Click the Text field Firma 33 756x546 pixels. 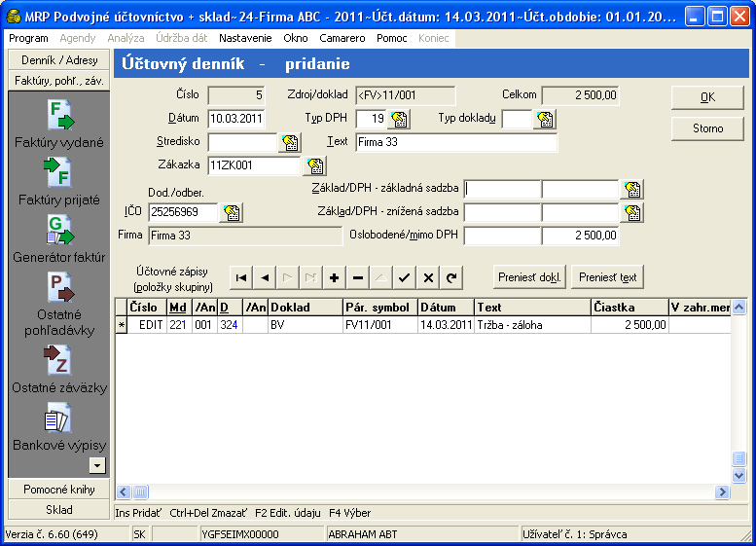(x=456, y=142)
